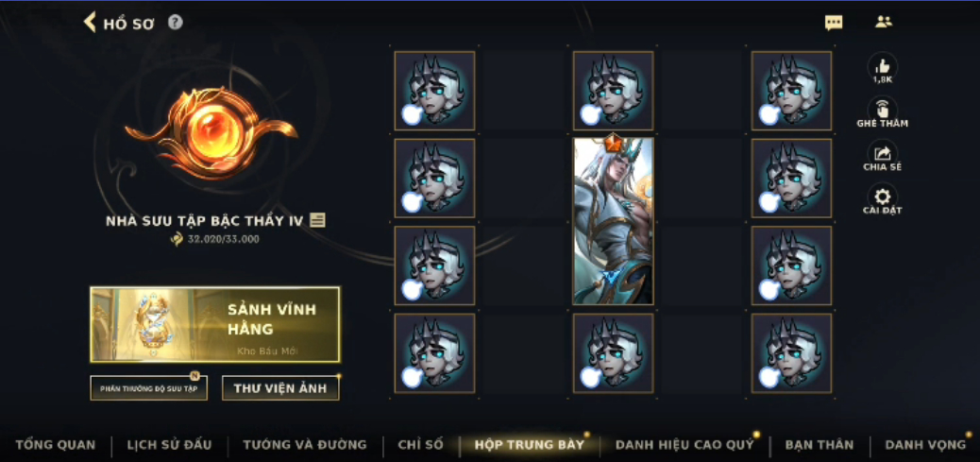Image resolution: width=980 pixels, height=462 pixels.
Task: Open Thư Viện Ảnh gallery
Action: point(280,388)
